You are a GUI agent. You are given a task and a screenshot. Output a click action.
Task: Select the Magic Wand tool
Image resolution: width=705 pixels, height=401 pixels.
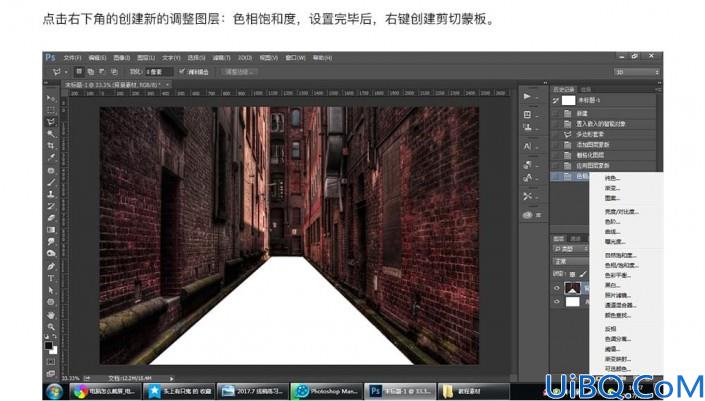51,134
